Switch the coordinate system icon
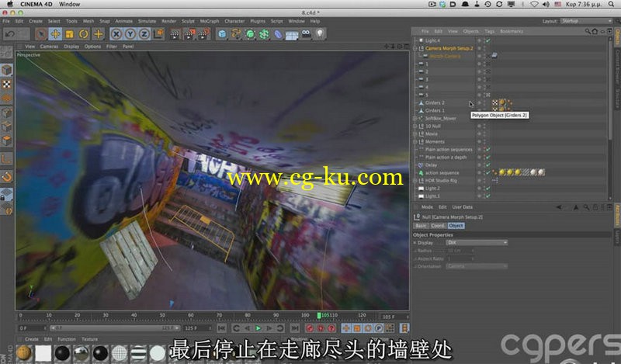Viewport: 621px width, 364px height. [158, 34]
